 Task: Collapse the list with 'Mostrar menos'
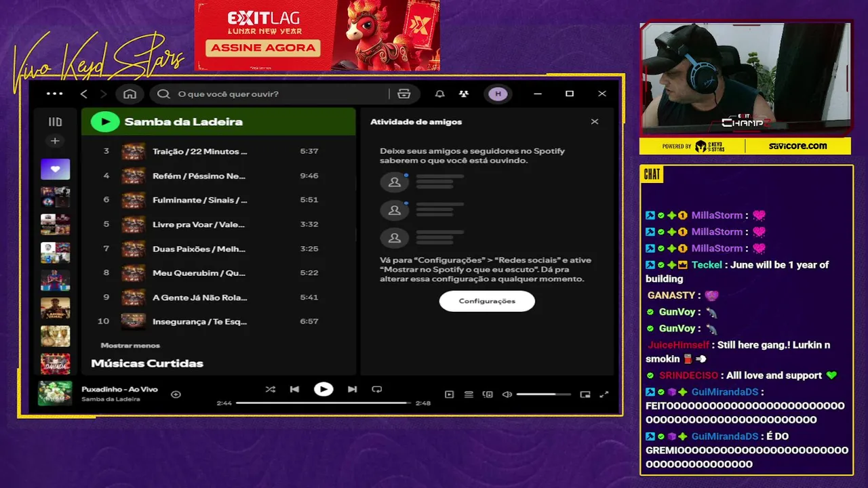pyautogui.click(x=130, y=346)
